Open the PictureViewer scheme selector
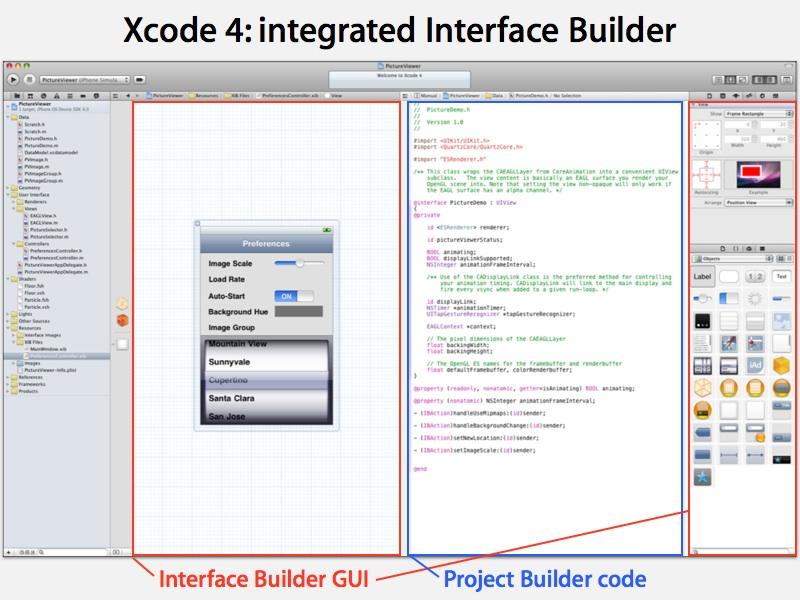This screenshot has width=800, height=600. tap(85, 80)
